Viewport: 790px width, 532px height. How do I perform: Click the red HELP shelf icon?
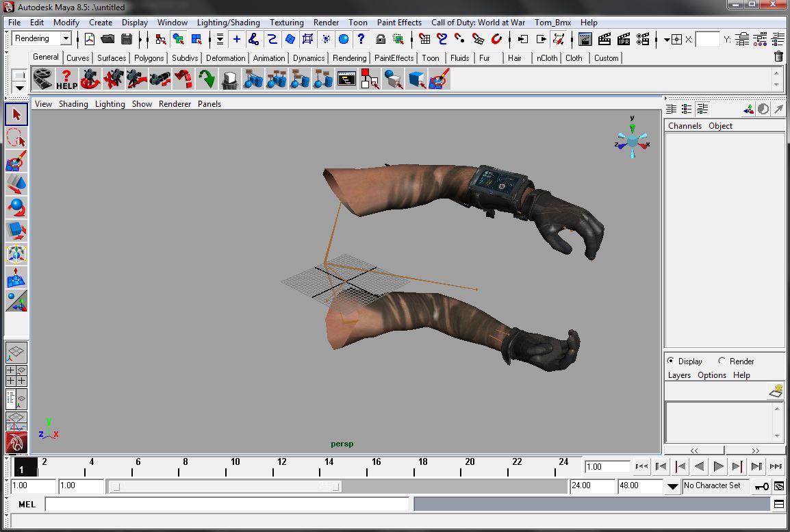point(66,79)
